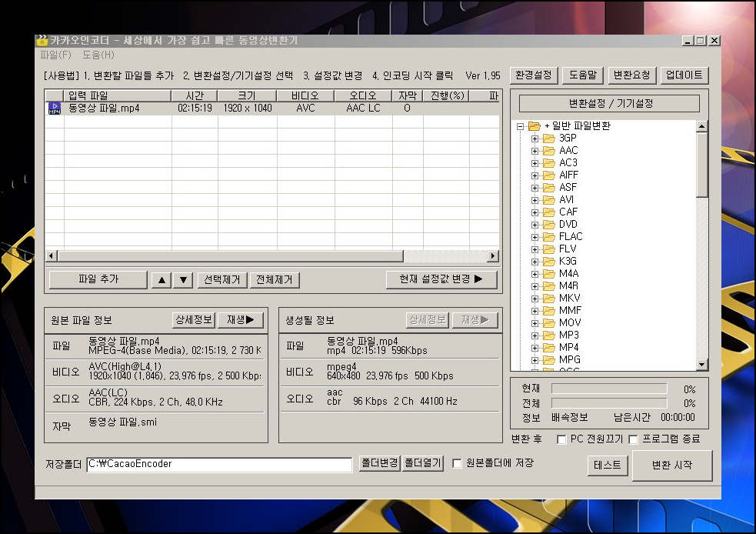Click the MP3 folder icon

click(548, 335)
